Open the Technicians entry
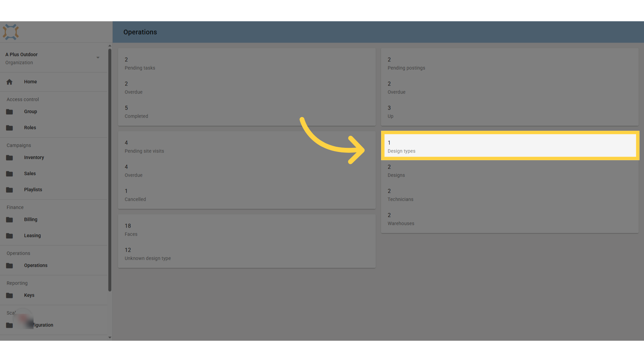 coord(510,195)
